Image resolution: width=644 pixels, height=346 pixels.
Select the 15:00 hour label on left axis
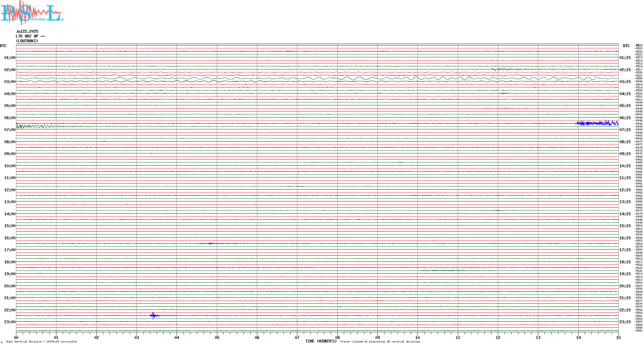click(10, 226)
